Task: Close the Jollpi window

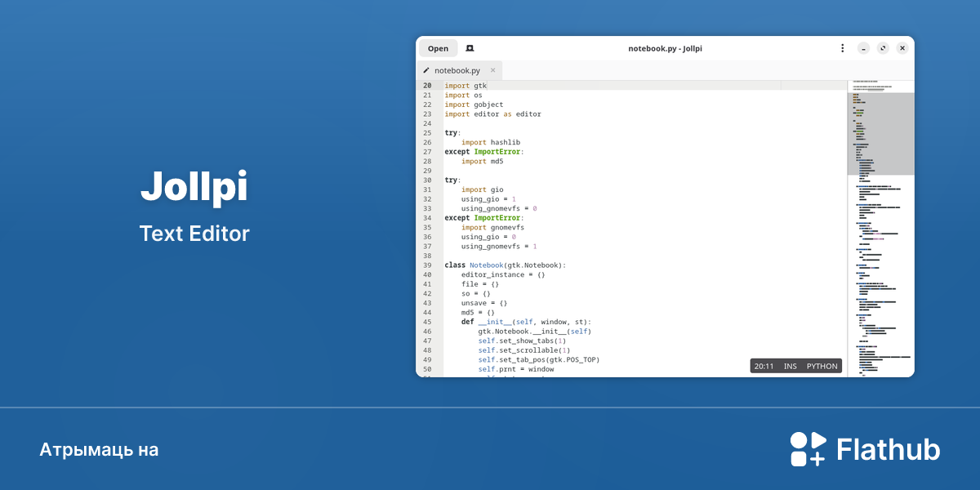Action: coord(902,48)
